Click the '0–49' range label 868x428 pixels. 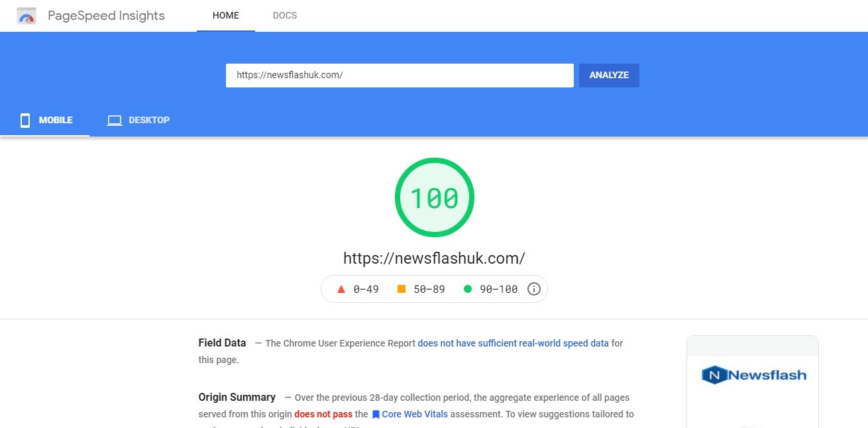click(366, 290)
